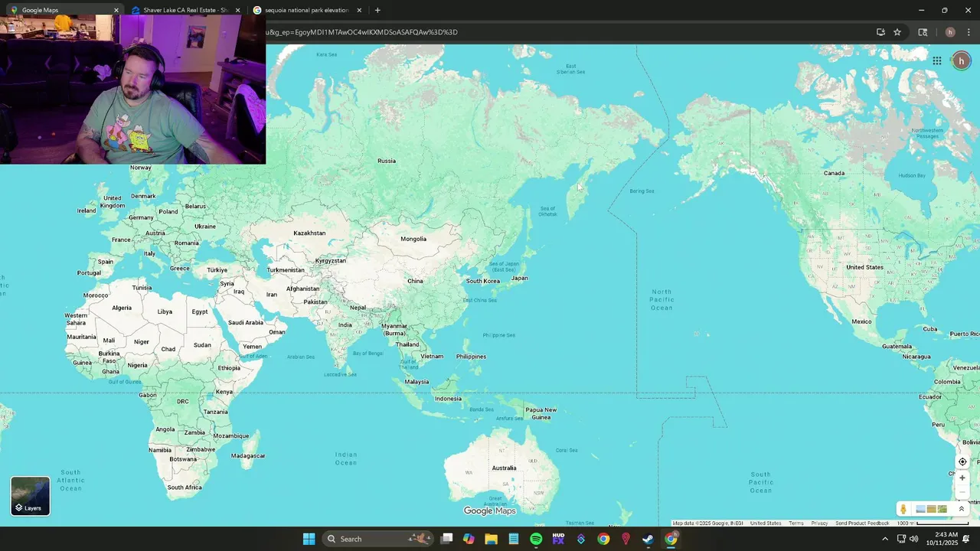Image resolution: width=980 pixels, height=551 pixels.
Task: Open the Privacy link in the map footer
Action: click(x=819, y=523)
